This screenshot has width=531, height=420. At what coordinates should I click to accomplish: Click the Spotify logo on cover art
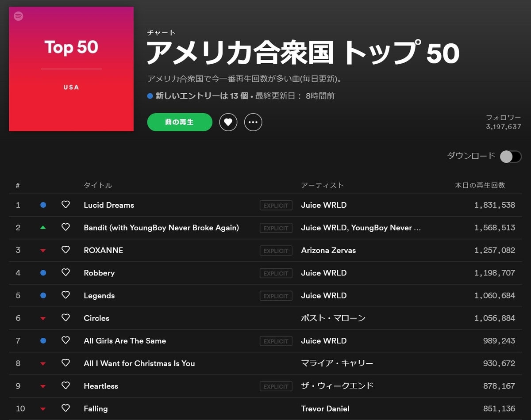coord(19,16)
